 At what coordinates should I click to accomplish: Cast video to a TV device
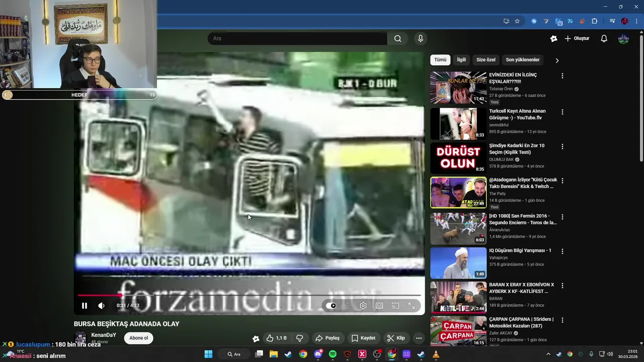pos(395,306)
